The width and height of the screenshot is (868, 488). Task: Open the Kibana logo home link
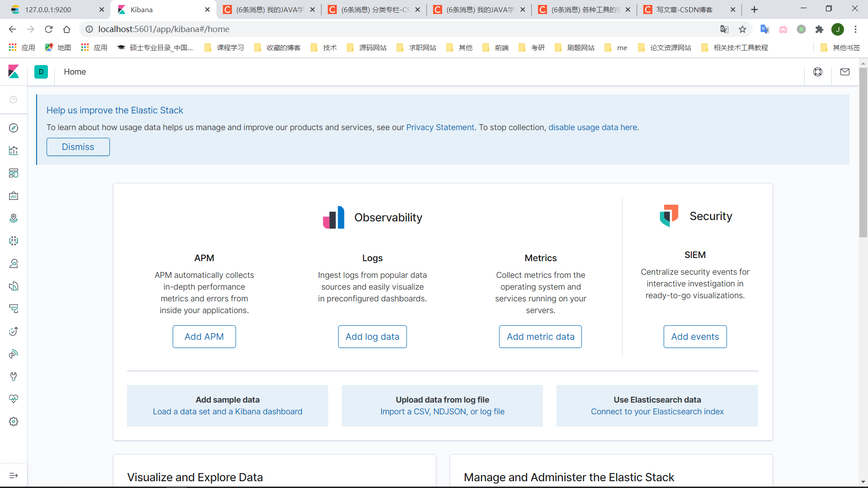point(14,71)
